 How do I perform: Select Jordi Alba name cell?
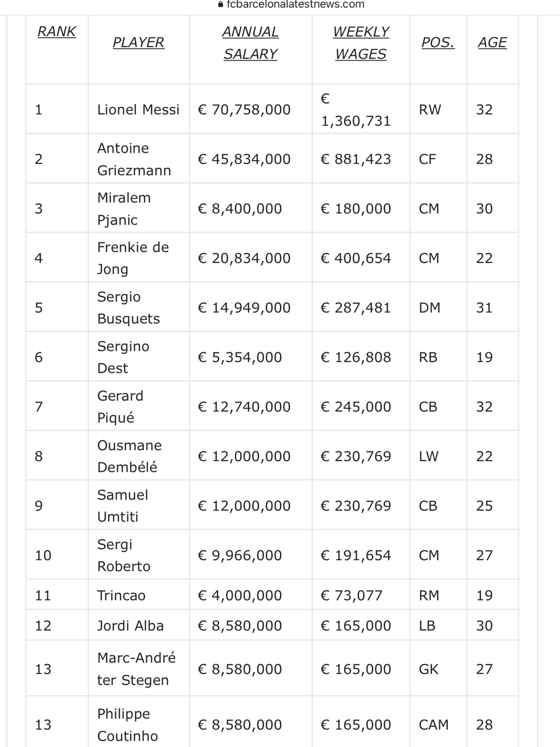[139, 626]
